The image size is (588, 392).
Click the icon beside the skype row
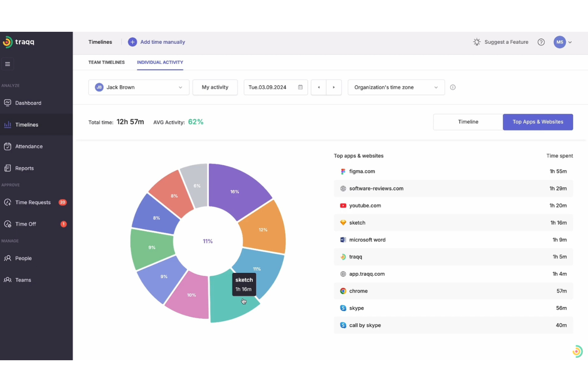(x=343, y=308)
